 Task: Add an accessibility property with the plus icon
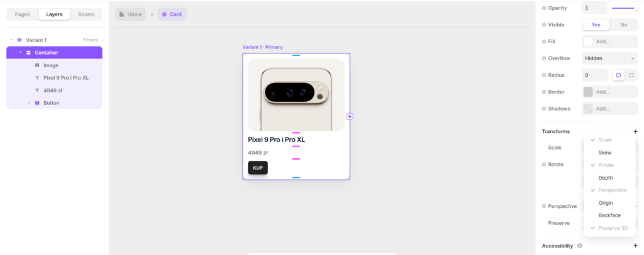(x=635, y=246)
